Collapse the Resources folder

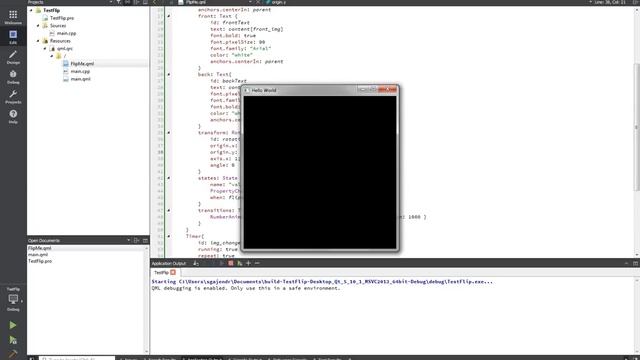pos(38,41)
